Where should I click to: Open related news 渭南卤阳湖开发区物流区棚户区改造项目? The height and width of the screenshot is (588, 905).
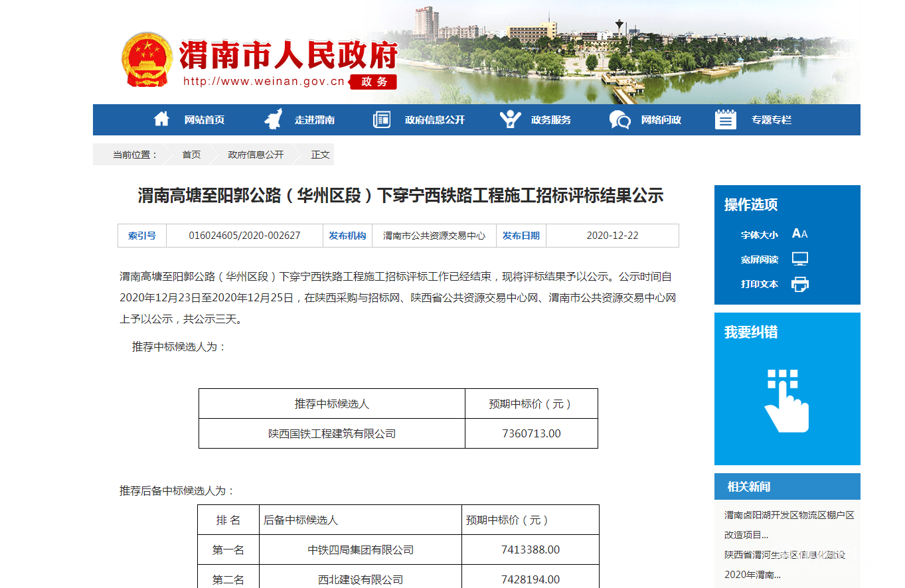pos(789,524)
